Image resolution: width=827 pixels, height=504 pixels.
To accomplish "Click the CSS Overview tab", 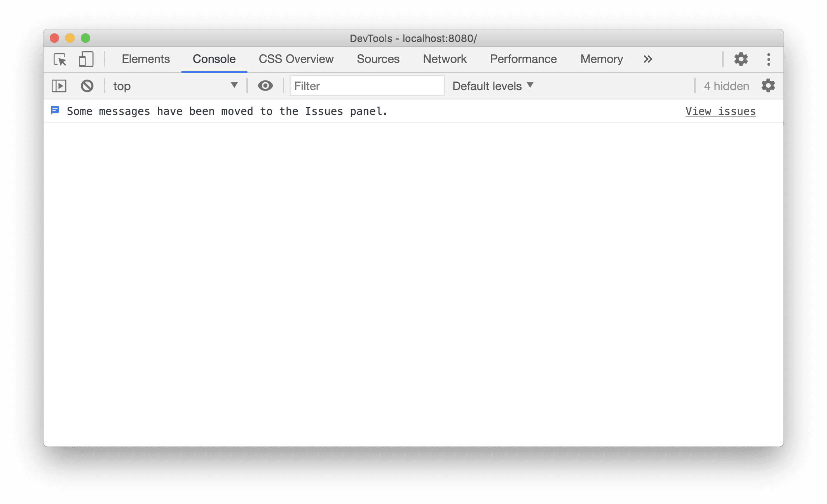I will point(295,58).
